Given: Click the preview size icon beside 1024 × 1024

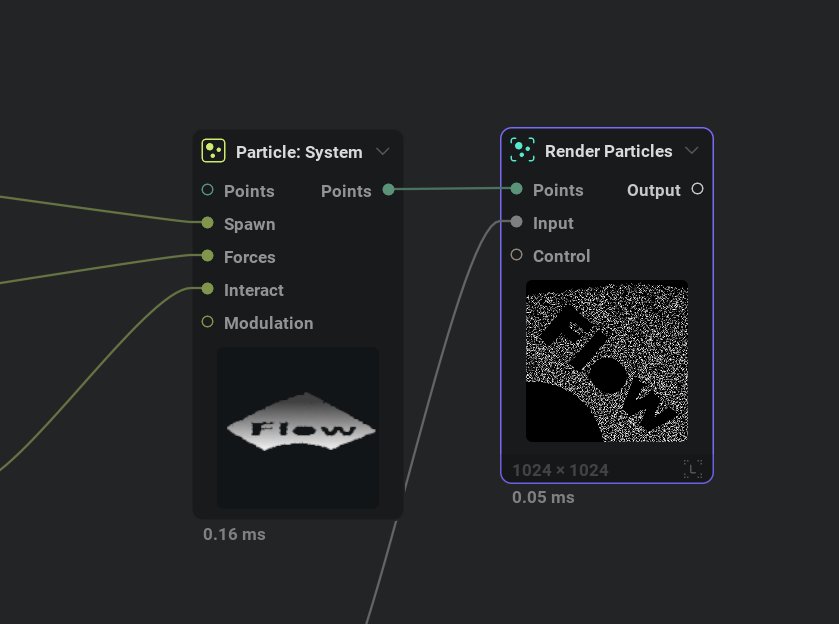Looking at the screenshot, I should point(693,469).
